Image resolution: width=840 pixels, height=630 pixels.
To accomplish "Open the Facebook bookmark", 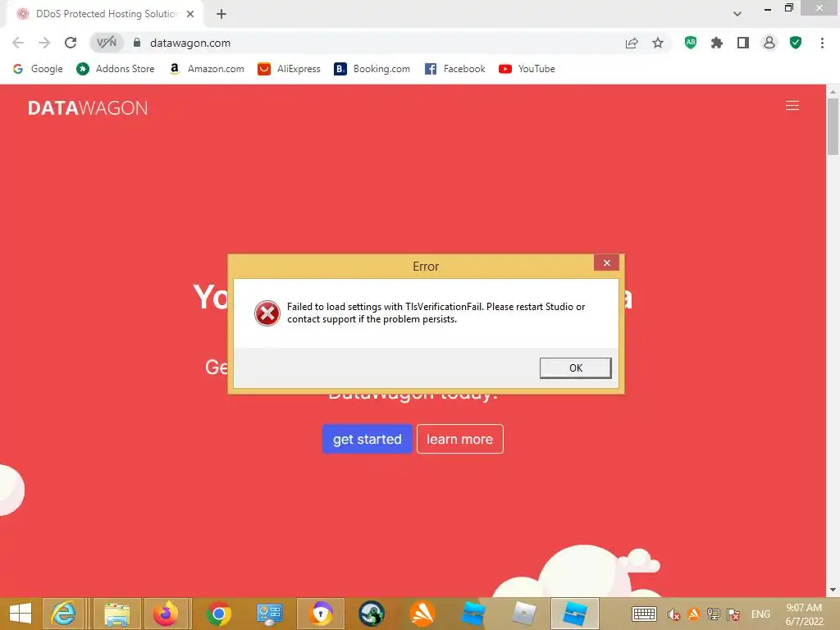I will pos(454,69).
